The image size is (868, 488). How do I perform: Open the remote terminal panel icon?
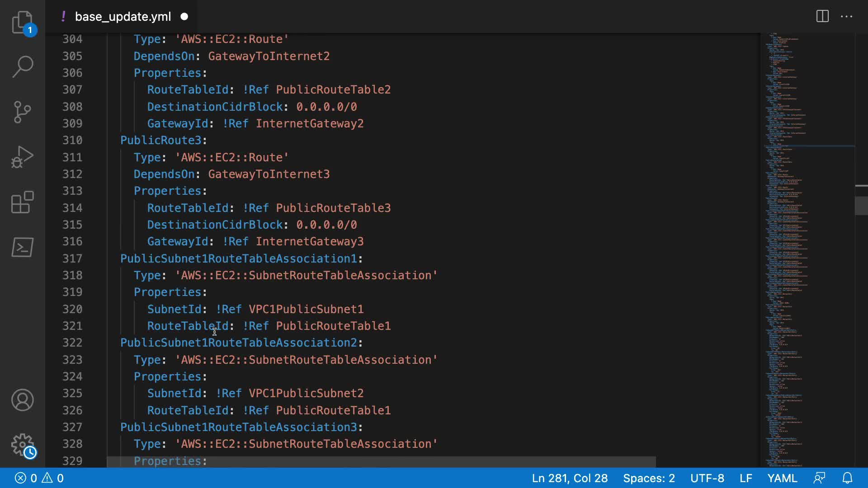pos(22,248)
